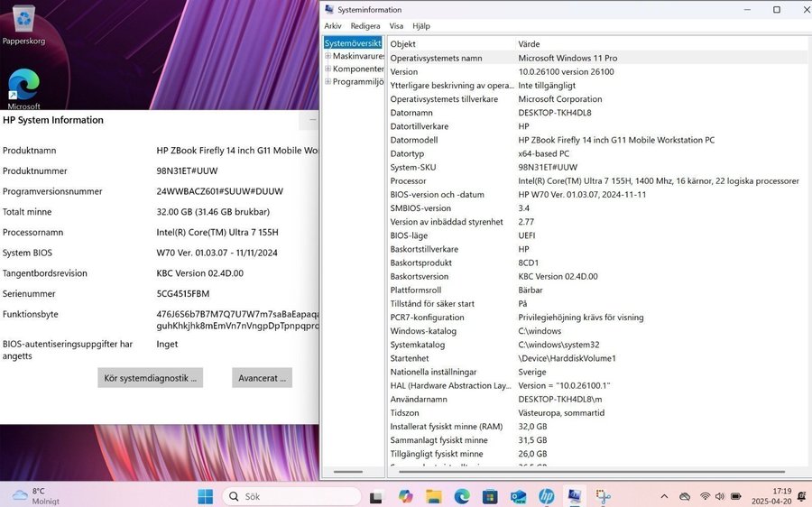Viewport: 812px width, 507px height.
Task: Click the OneDrive cloud tray icon
Action: coord(685,496)
